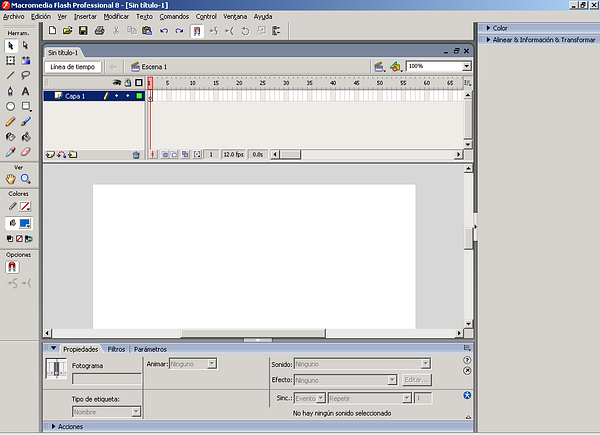
Task: Click the Línea de tiempo button
Action: point(72,67)
